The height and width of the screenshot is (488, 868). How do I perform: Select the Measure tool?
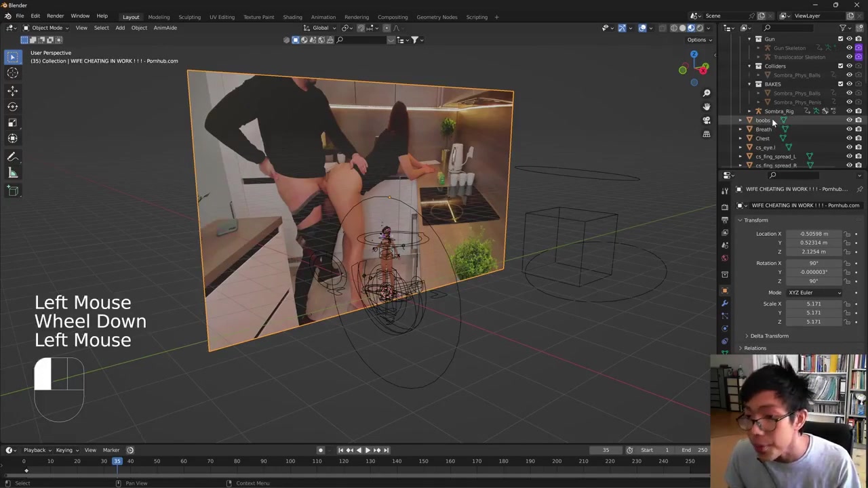click(x=12, y=173)
